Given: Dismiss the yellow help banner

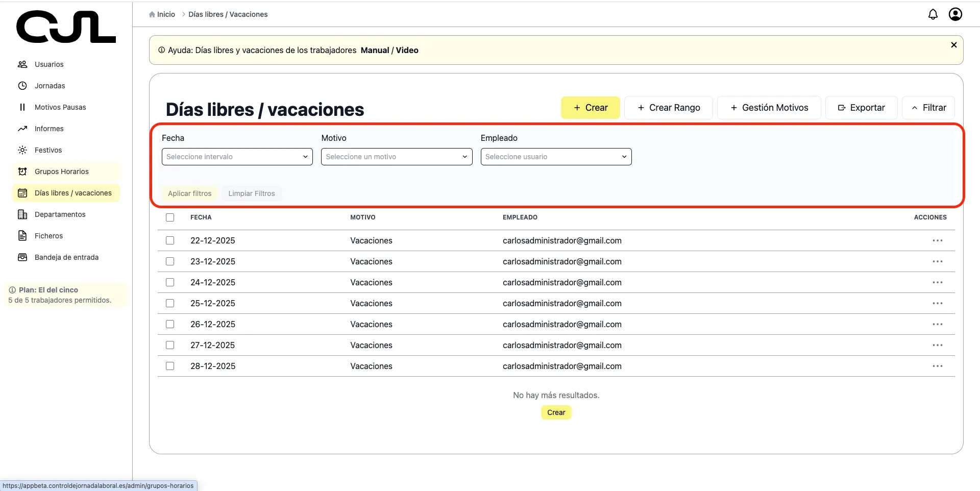Looking at the screenshot, I should tap(953, 45).
